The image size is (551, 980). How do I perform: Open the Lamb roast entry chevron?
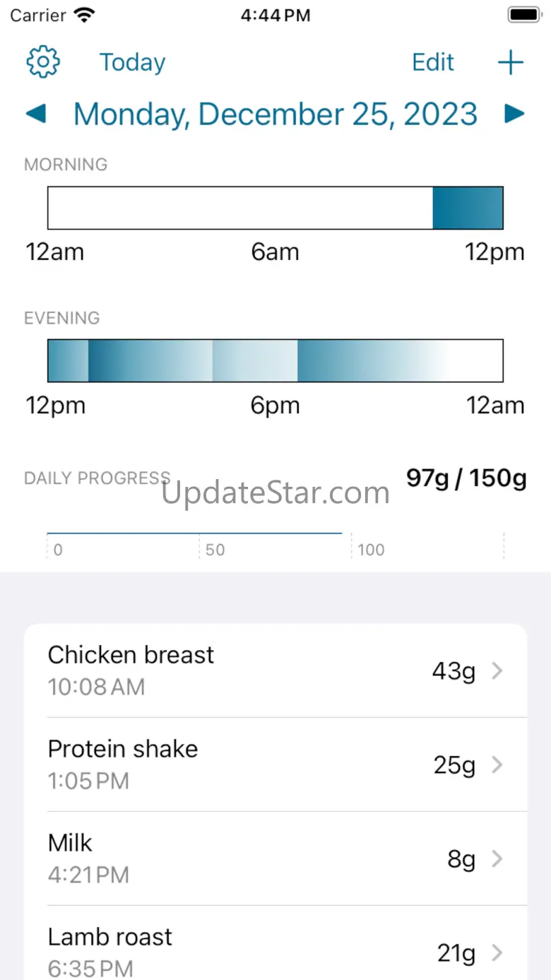(x=497, y=952)
